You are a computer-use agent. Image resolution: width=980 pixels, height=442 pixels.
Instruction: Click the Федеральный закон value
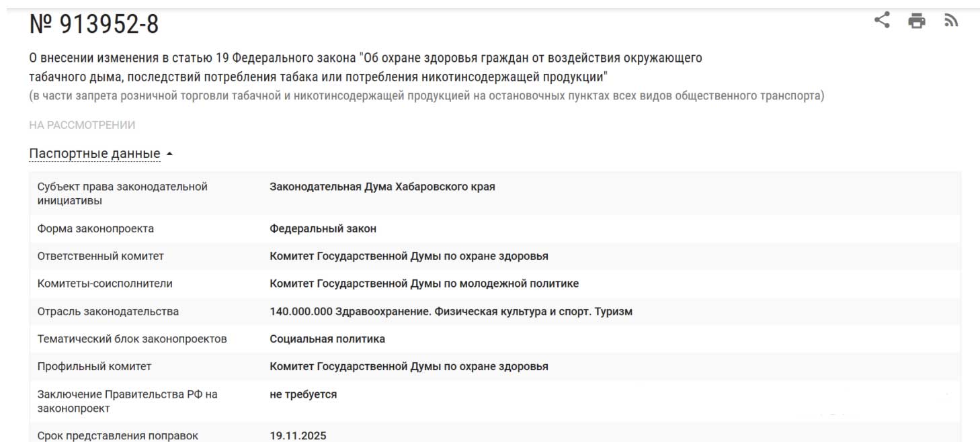click(323, 228)
